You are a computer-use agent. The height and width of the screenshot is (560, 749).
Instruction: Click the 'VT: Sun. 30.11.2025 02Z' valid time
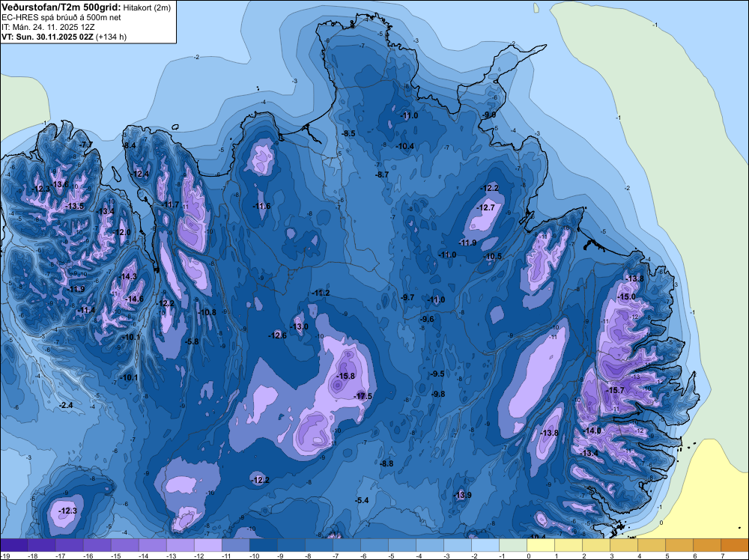48,37
